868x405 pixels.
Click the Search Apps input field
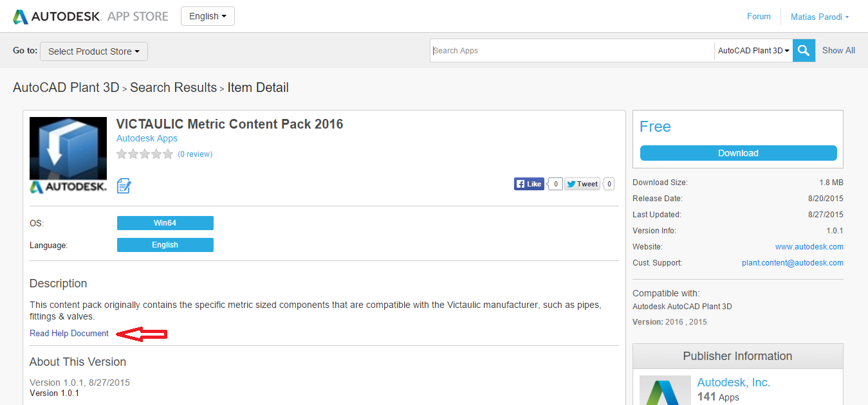pyautogui.click(x=571, y=51)
